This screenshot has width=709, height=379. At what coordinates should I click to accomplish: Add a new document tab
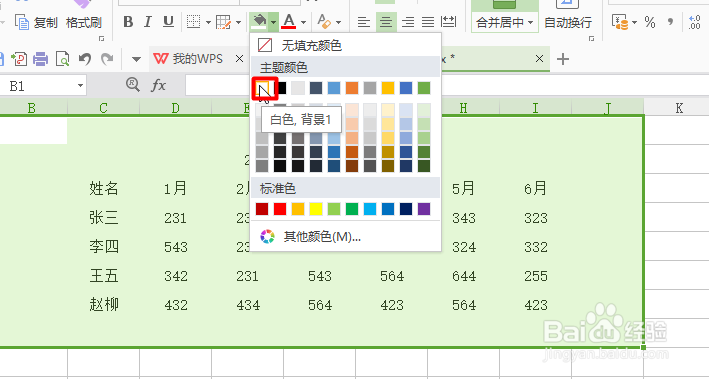click(562, 59)
